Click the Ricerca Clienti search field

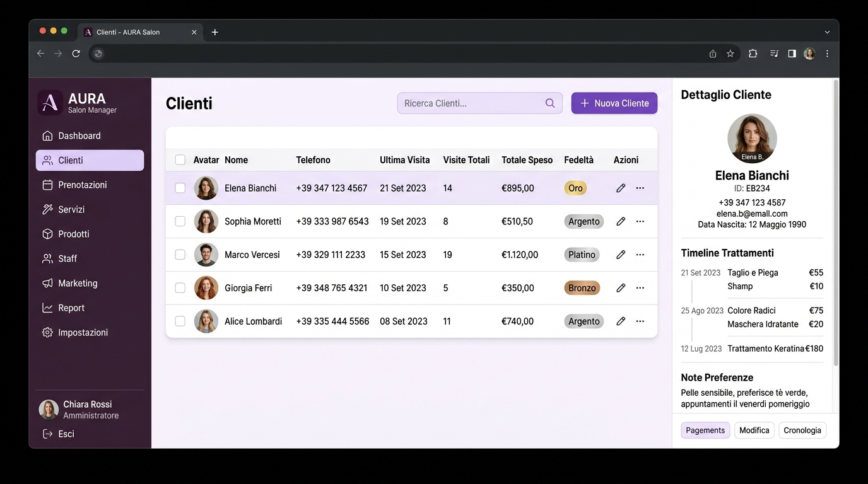tap(479, 103)
